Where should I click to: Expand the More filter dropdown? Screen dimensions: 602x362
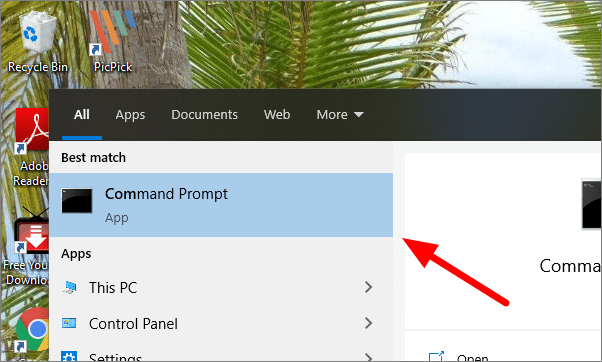[340, 114]
